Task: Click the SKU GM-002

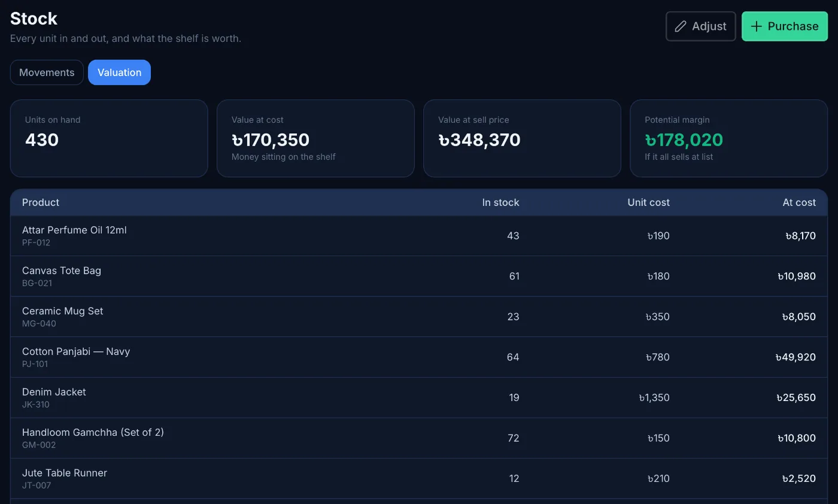Action: point(39,445)
